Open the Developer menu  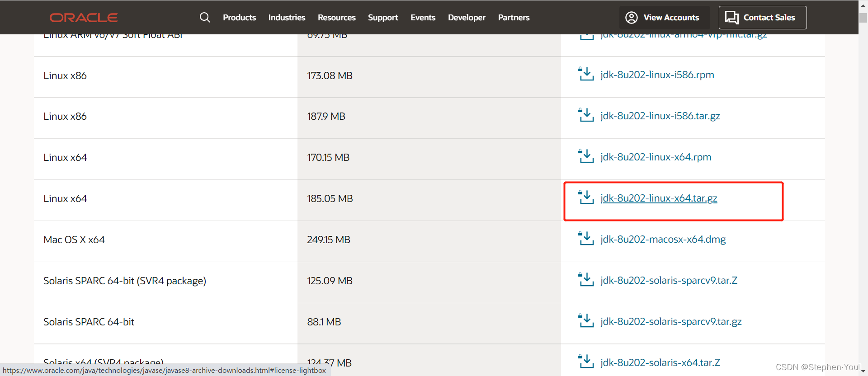tap(467, 18)
